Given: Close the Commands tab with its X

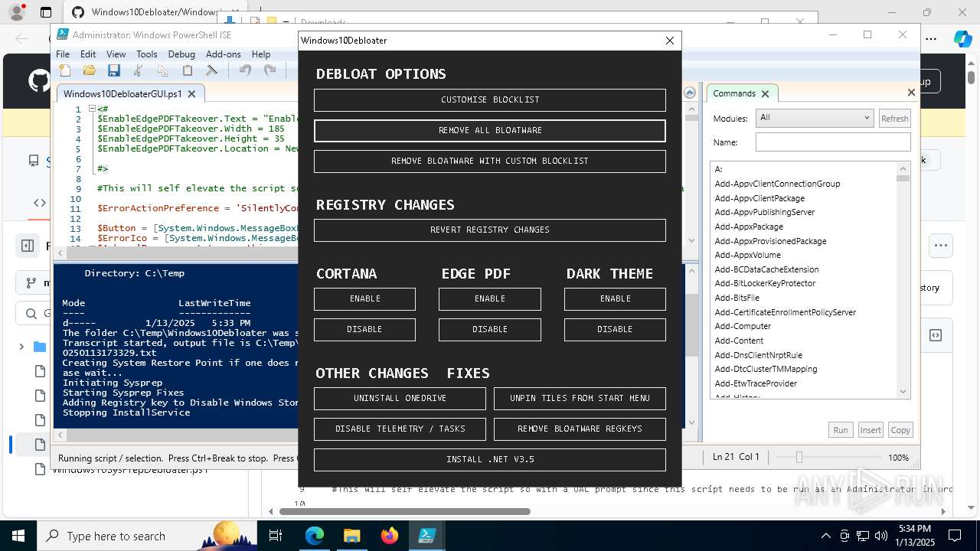Looking at the screenshot, I should tap(765, 93).
